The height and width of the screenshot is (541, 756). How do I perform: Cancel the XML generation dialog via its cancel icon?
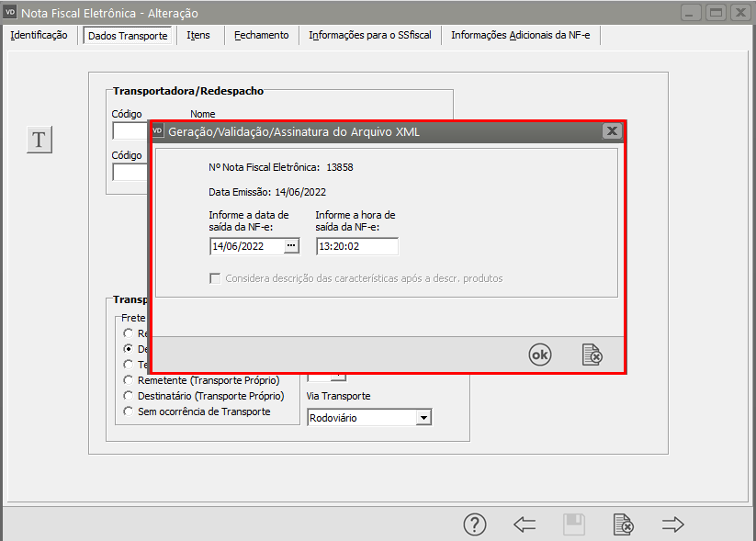pyautogui.click(x=592, y=355)
